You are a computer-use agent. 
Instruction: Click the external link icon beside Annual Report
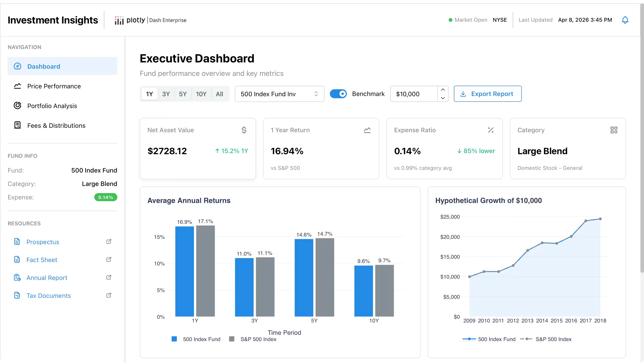click(109, 278)
